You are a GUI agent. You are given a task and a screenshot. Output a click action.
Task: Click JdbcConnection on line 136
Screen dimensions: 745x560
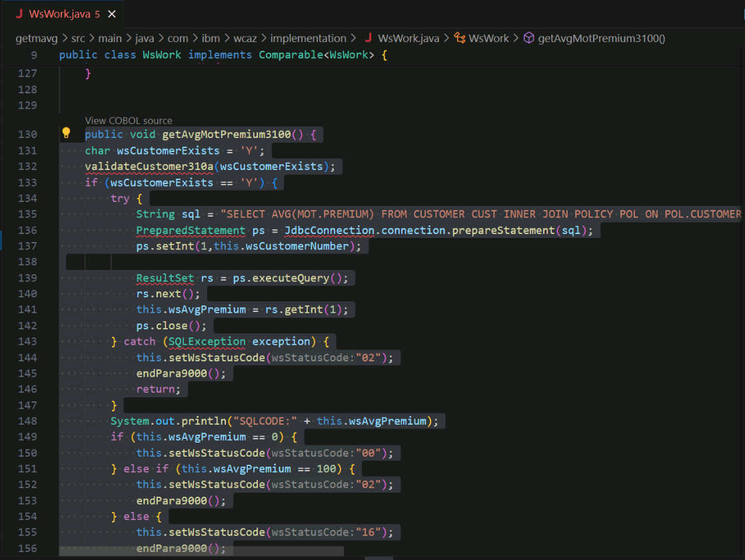point(329,230)
